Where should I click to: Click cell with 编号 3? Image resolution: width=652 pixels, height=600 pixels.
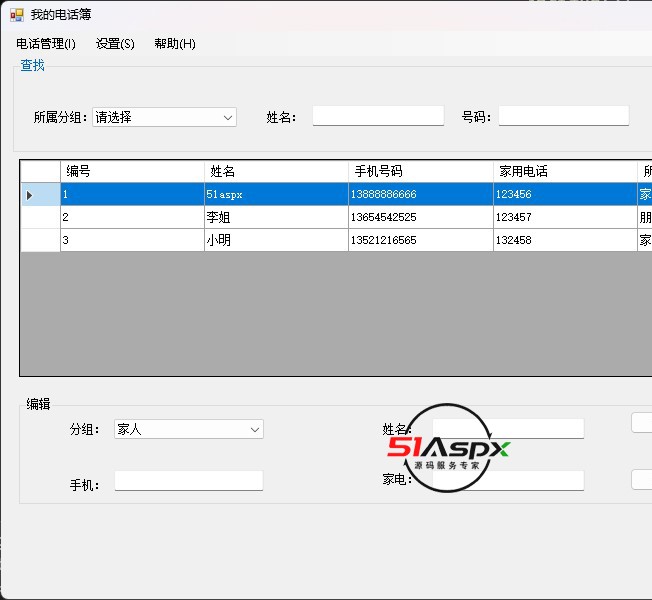(132, 240)
